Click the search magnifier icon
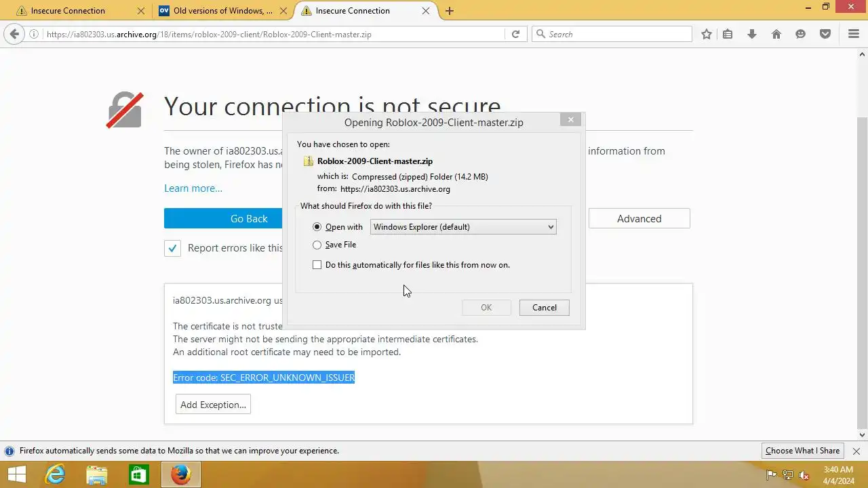868x488 pixels. 540,34
